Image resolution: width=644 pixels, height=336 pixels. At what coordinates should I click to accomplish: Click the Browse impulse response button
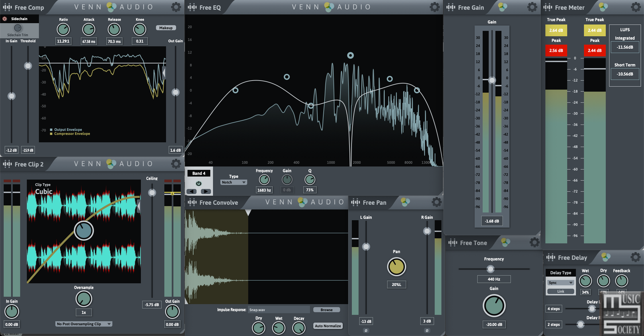point(327,310)
